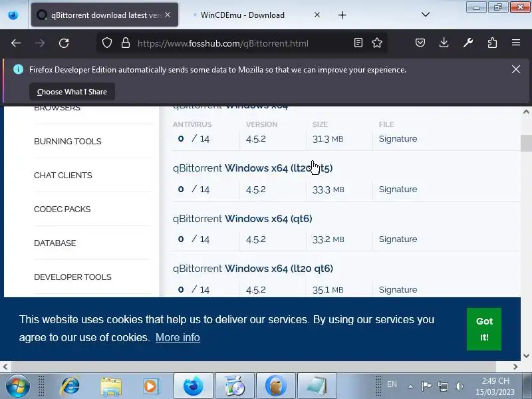
Task: Click the vertical scrollbar thumb
Action: click(x=526, y=143)
